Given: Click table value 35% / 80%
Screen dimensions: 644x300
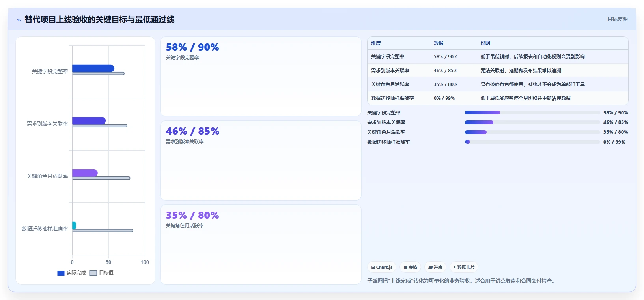Looking at the screenshot, I should [446, 84].
